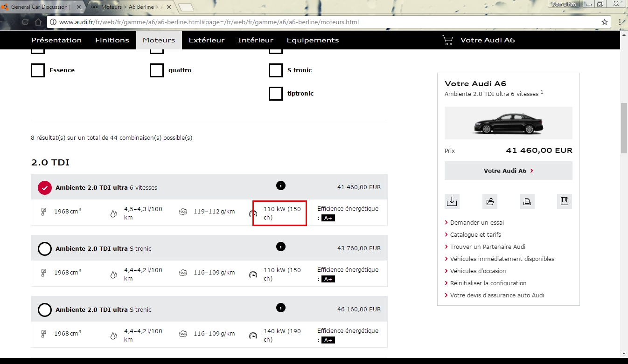The image size is (628, 364).
Task: Go to the Equipements tab
Action: 313,40
